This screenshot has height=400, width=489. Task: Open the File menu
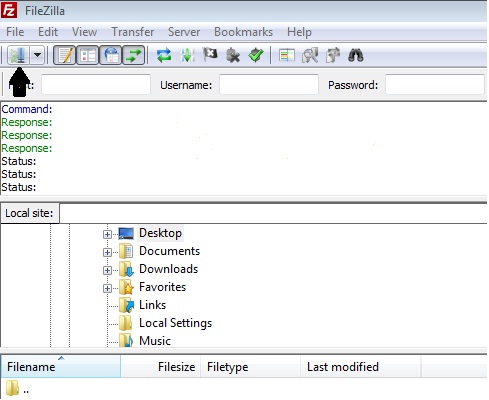click(x=15, y=32)
